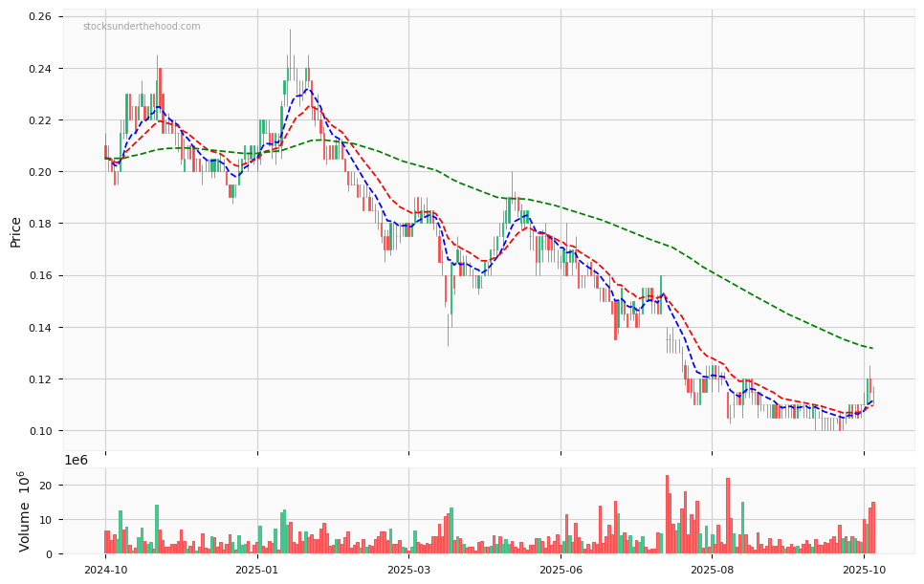Image resolution: width=924 pixels, height=584 pixels.
Task: Click the 0.20 price tick label
Action: coord(39,172)
